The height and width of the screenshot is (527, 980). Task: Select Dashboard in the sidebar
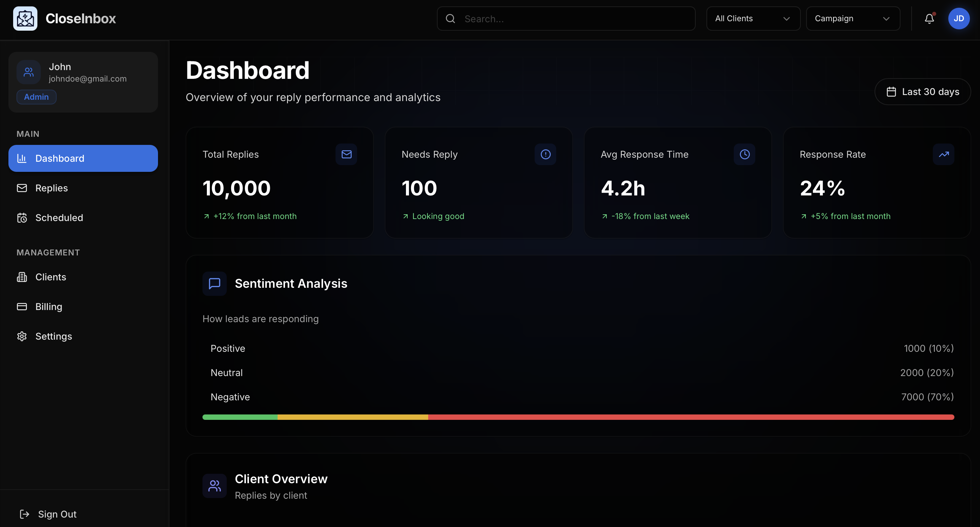83,158
